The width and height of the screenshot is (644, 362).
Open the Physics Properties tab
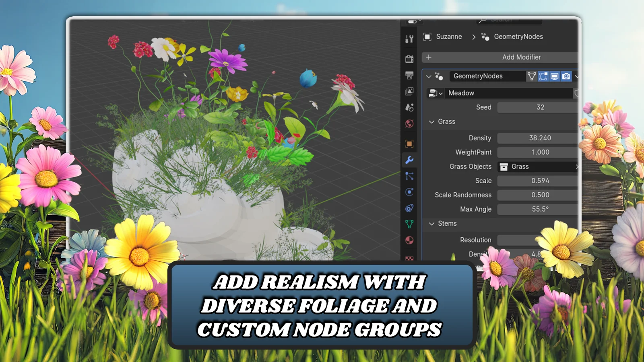tap(409, 192)
